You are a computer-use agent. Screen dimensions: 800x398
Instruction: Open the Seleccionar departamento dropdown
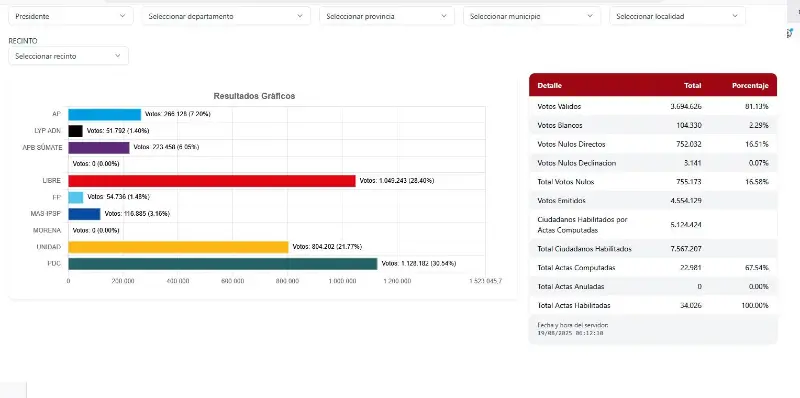(226, 16)
